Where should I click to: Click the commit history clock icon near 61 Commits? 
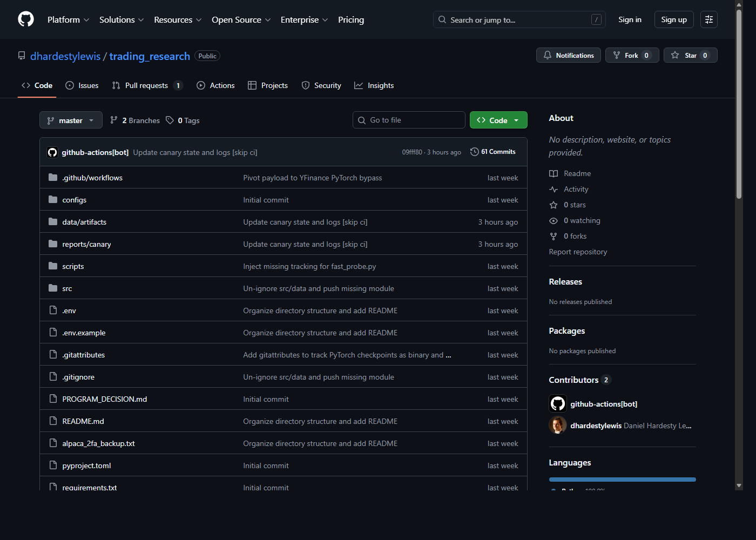tap(474, 152)
